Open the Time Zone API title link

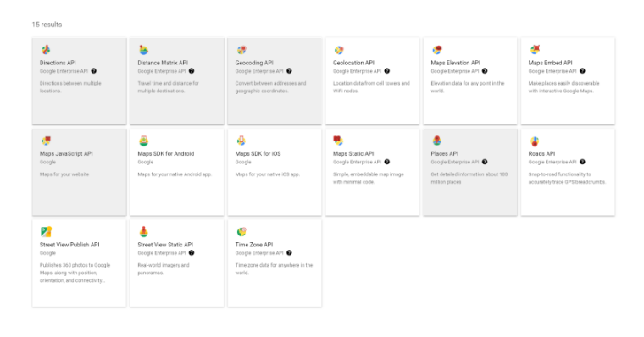click(x=254, y=244)
